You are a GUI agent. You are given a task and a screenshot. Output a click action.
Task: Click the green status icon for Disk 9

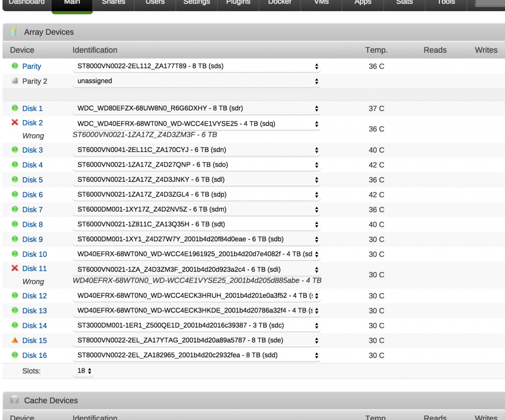[x=15, y=239]
